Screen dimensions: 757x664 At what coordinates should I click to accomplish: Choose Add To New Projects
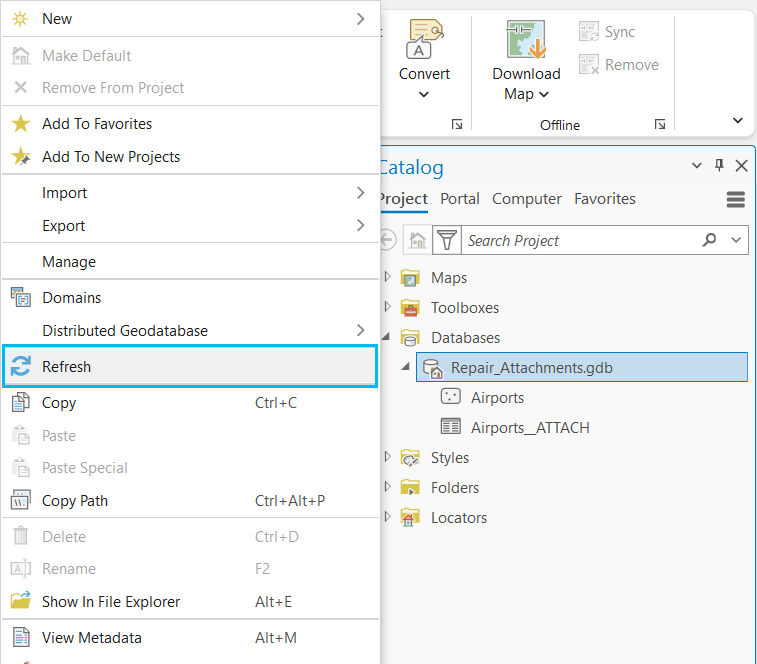pyautogui.click(x=190, y=156)
